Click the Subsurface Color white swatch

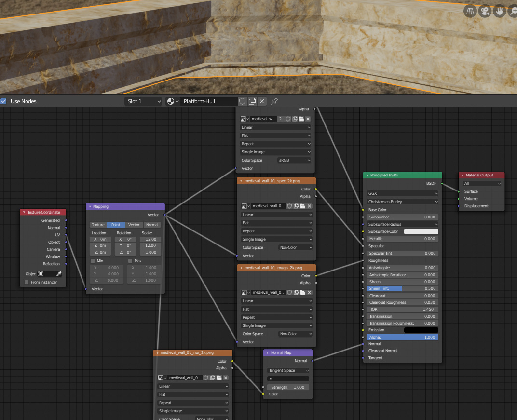pyautogui.click(x=421, y=231)
